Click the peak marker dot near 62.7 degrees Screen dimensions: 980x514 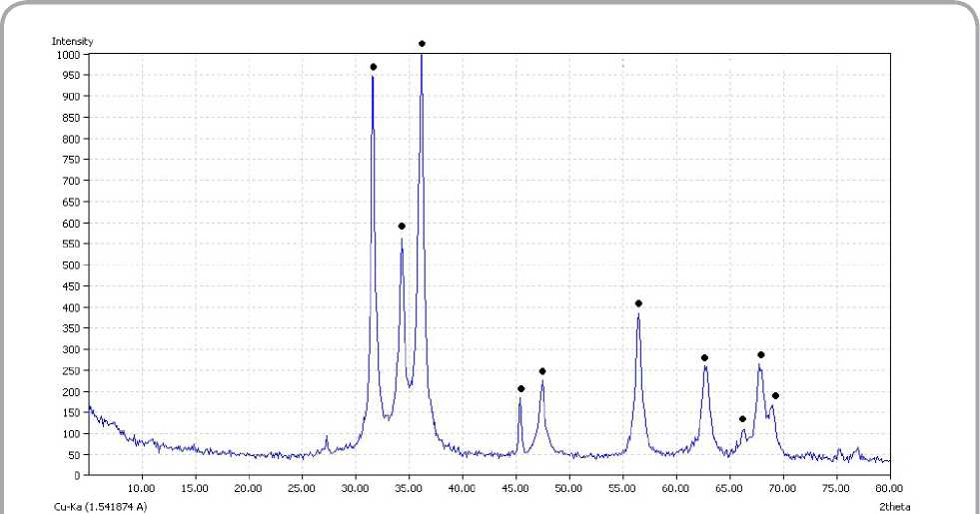point(704,358)
